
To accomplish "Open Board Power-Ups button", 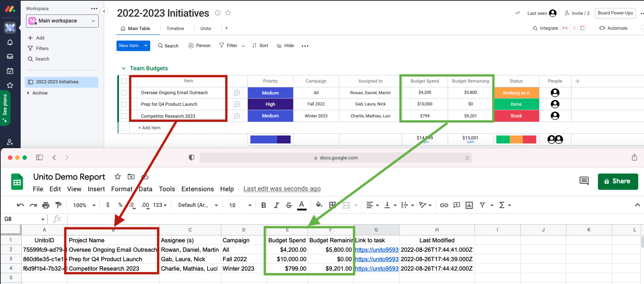I will pyautogui.click(x=616, y=13).
